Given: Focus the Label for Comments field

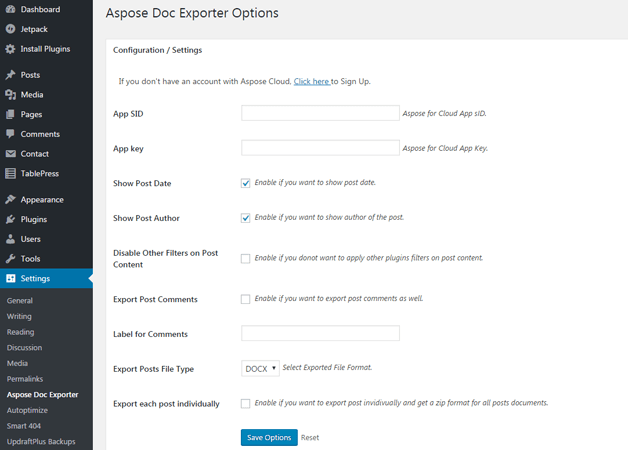Looking at the screenshot, I should point(320,333).
